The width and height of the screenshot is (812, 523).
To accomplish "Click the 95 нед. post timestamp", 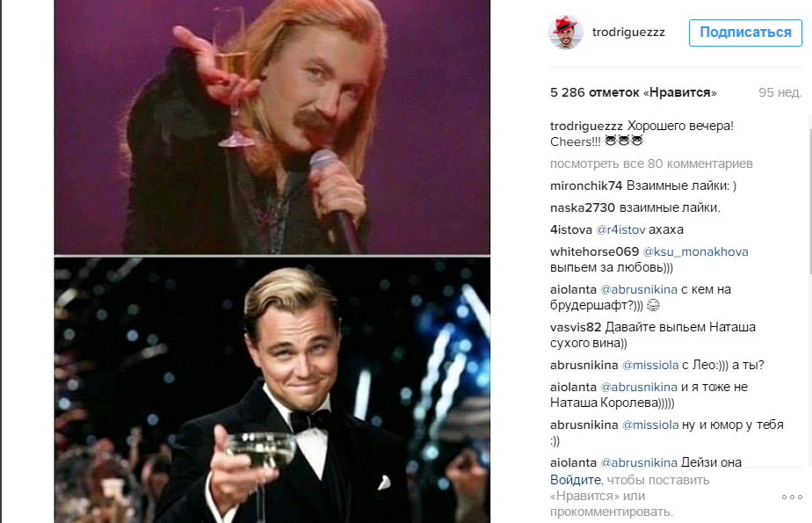I will coord(779,92).
